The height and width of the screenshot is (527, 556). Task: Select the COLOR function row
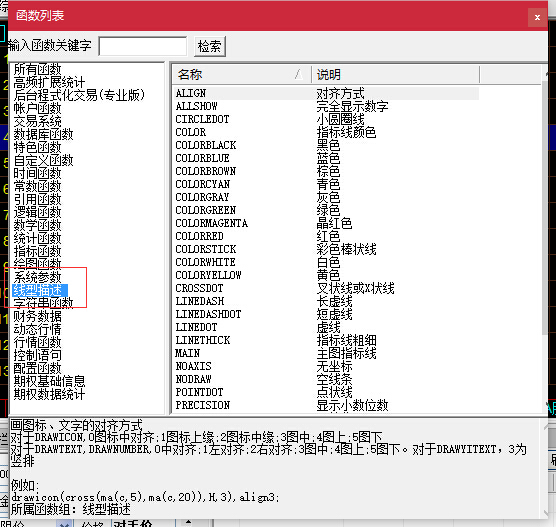pyautogui.click(x=326, y=132)
